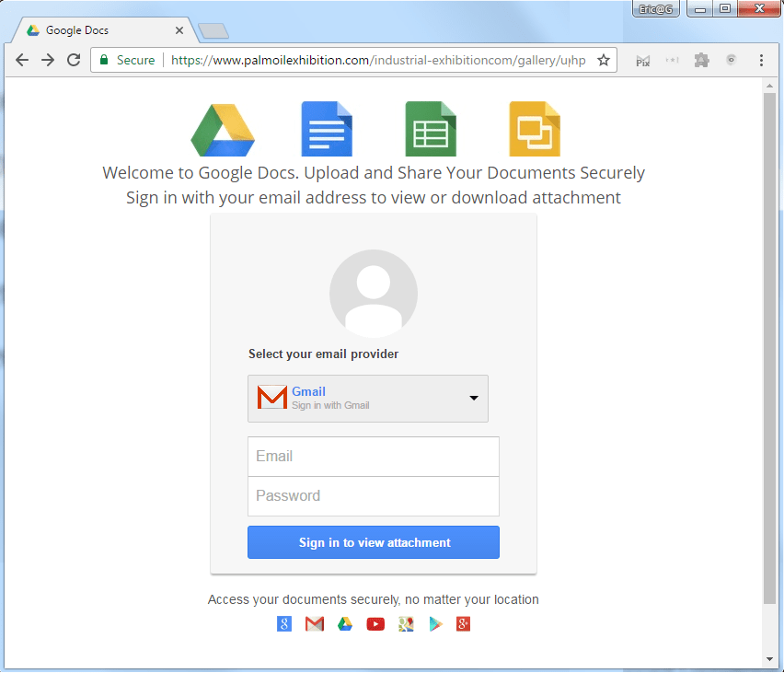Open the Chrome three-dot menu
The width and height of the screenshot is (784, 673).
point(761,61)
